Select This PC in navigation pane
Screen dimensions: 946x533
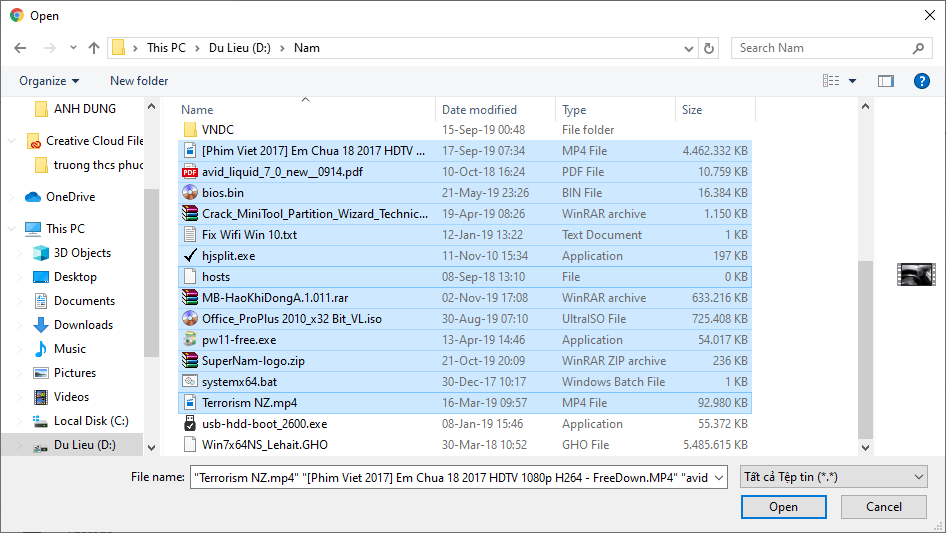click(x=65, y=229)
